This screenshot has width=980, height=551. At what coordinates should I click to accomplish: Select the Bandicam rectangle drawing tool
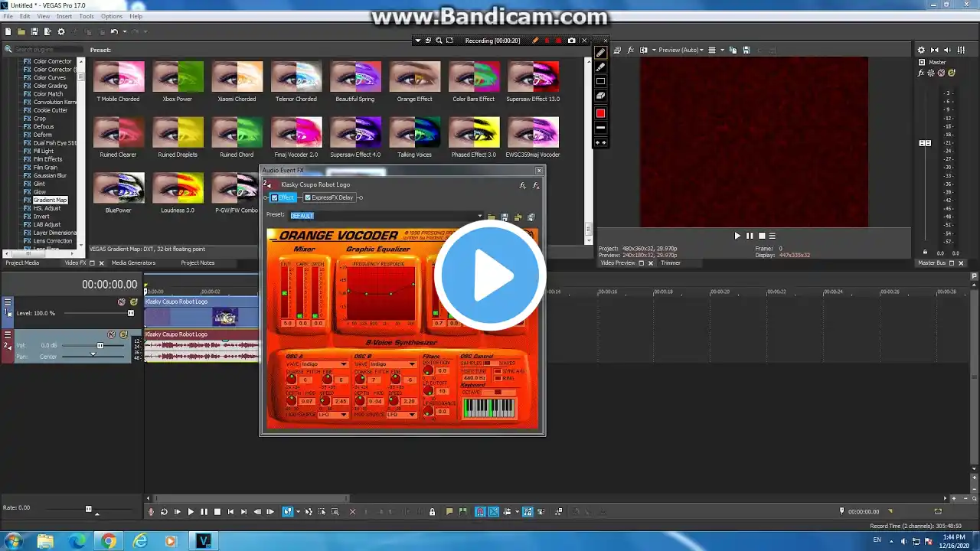(x=601, y=81)
